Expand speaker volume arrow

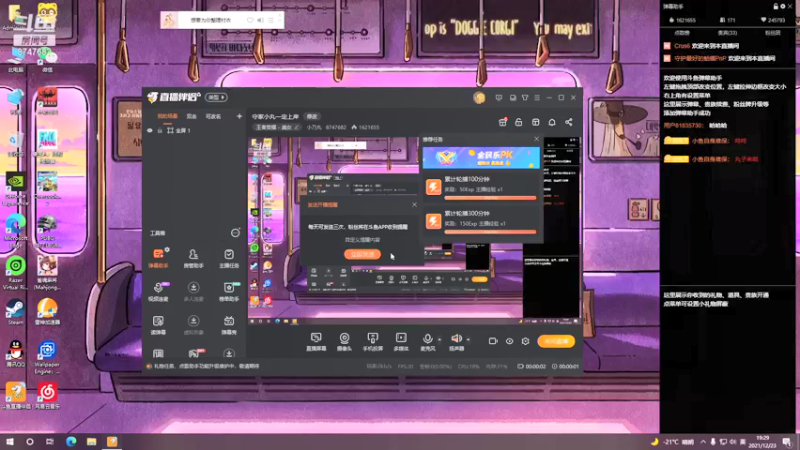pyautogui.click(x=468, y=339)
